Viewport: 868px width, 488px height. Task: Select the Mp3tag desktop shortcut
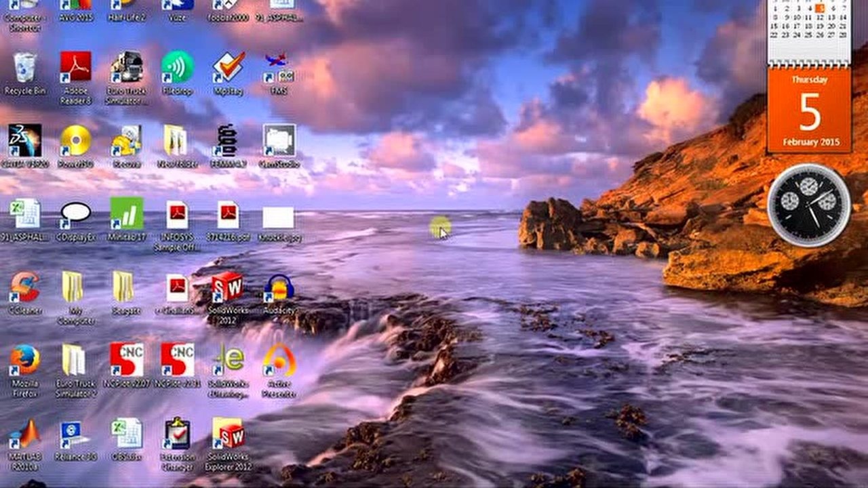pos(229,68)
